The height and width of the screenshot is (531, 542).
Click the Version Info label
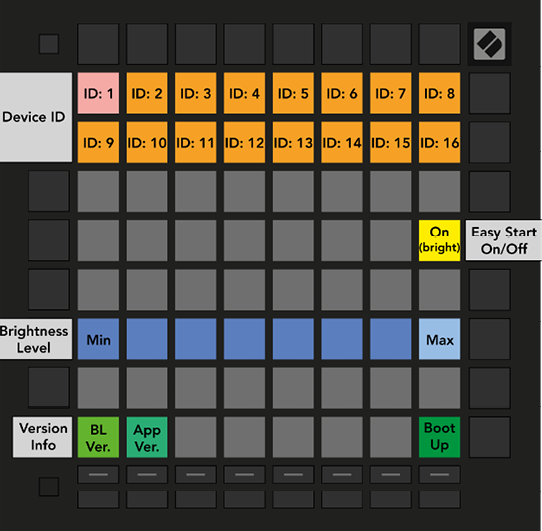pyautogui.click(x=43, y=437)
